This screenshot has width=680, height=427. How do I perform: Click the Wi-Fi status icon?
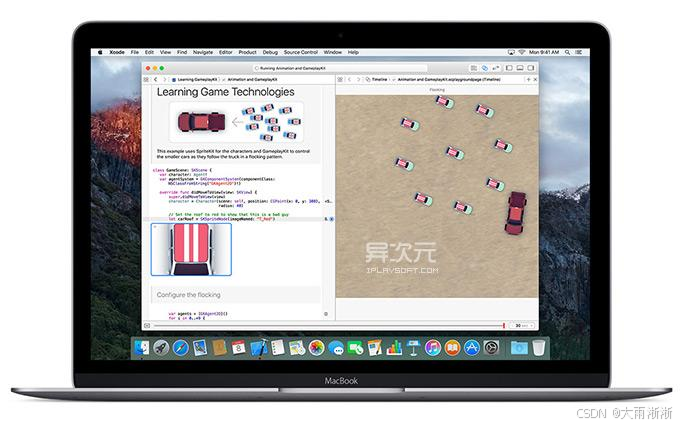(522, 52)
